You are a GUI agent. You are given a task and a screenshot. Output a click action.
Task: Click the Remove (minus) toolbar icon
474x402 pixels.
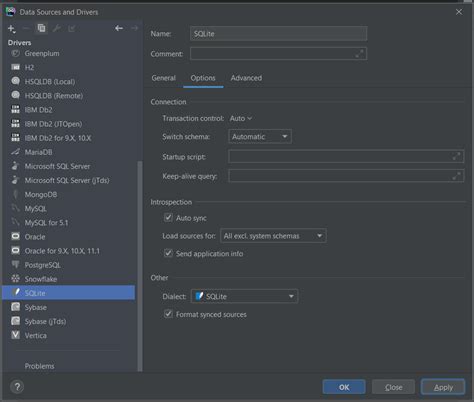[x=26, y=29]
